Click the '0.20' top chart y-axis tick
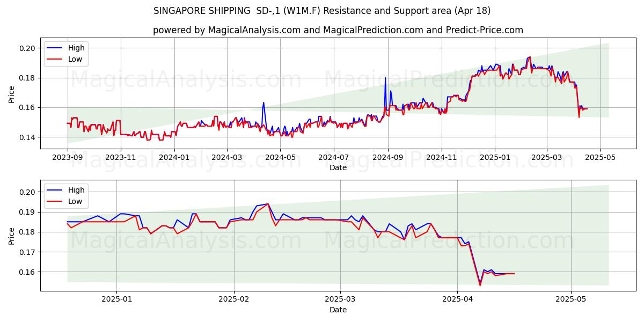Image resolution: width=644 pixels, height=322 pixels. [27, 48]
